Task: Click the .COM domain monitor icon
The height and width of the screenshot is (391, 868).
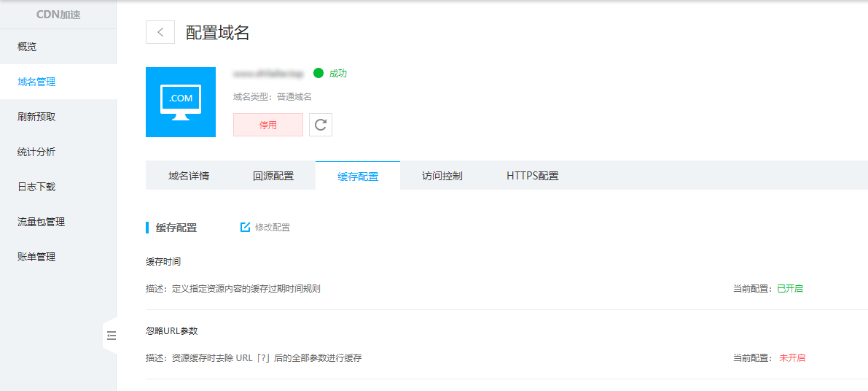Action: (181, 102)
